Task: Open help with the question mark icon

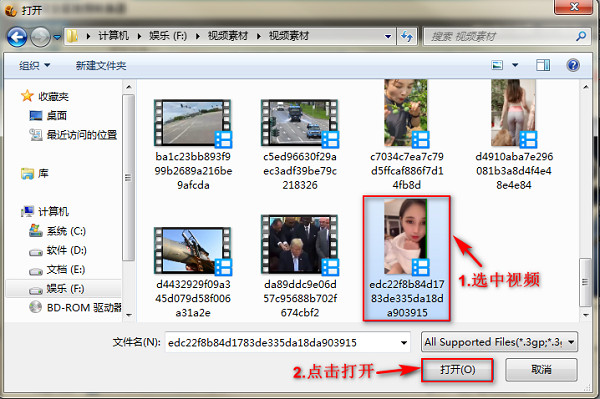Action: click(573, 65)
